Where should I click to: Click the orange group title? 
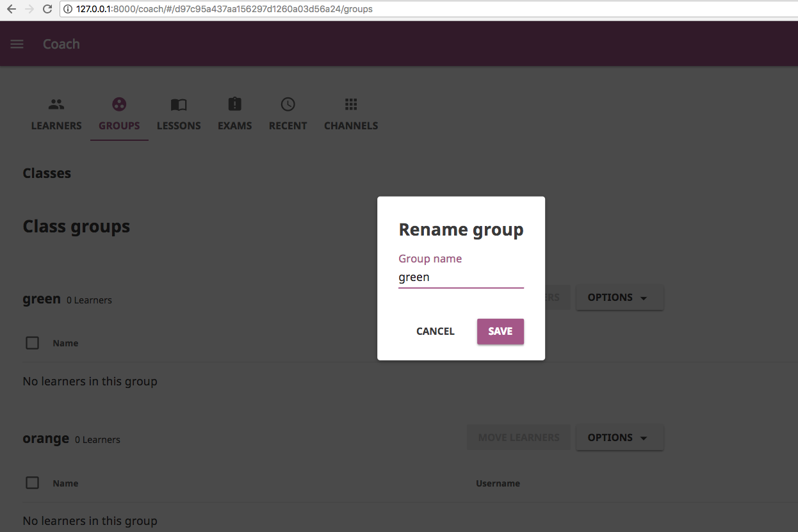[45, 439]
